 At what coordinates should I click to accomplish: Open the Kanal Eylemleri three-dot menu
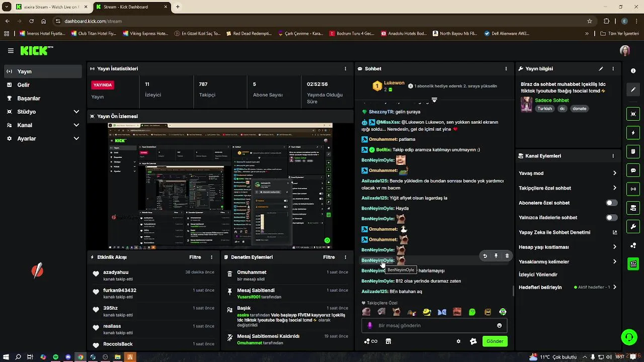pos(613,156)
